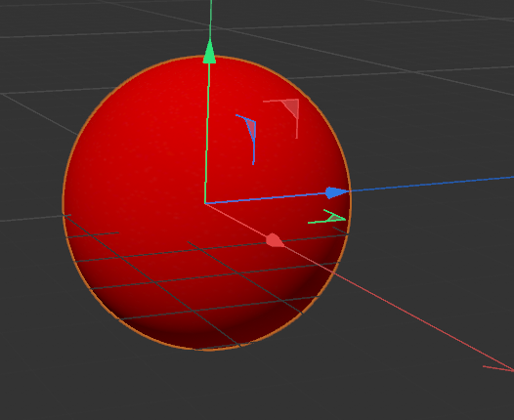Screen dimensions: 514x420
Task: Select the blue triangular plane handle
Action: pyautogui.click(x=251, y=129)
